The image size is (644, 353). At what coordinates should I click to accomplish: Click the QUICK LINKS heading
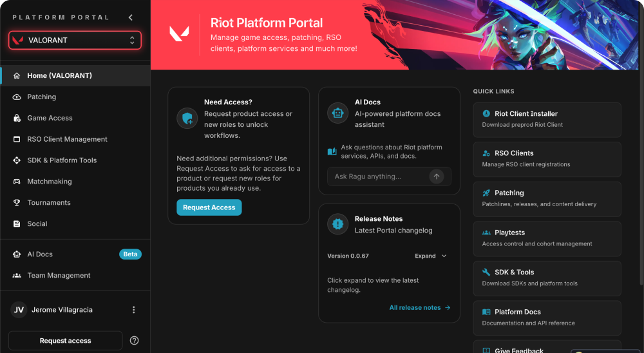[x=494, y=91]
